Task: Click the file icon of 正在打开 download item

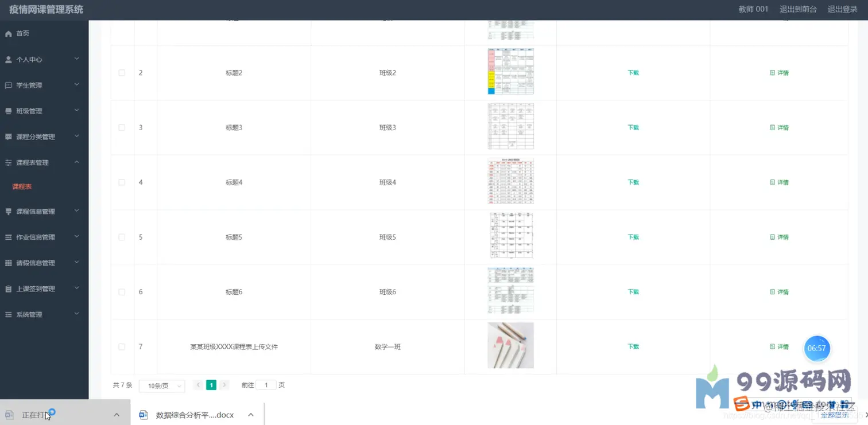Action: [9, 415]
